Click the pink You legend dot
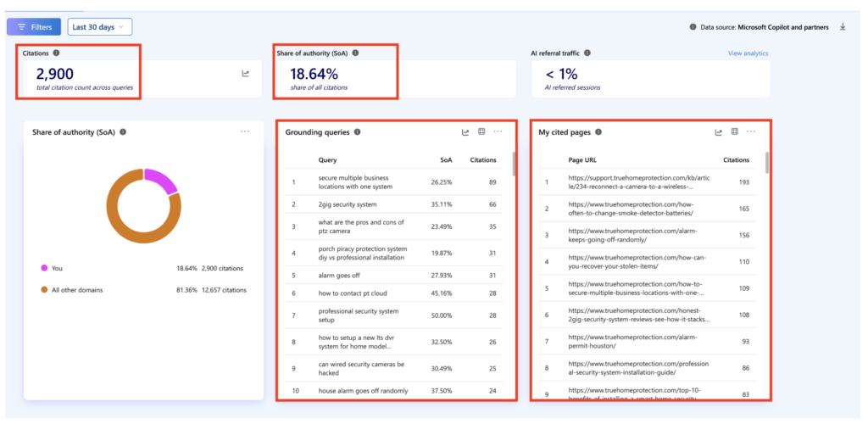This screenshot has height=424, width=868. pos(44,268)
